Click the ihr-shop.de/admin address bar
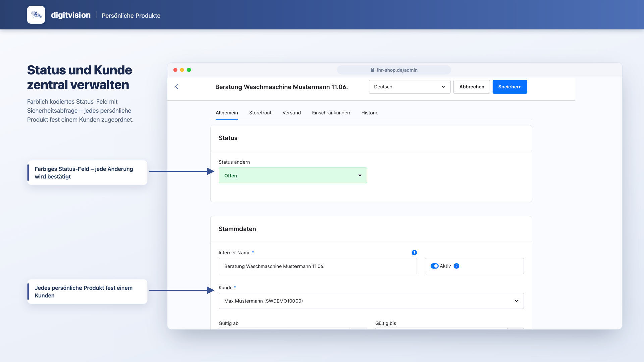 coord(394,70)
